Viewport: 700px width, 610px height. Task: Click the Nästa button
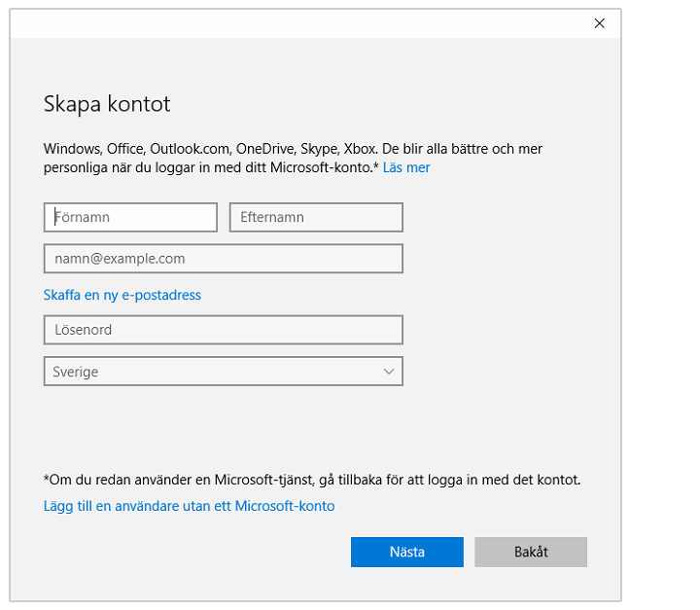pyautogui.click(x=407, y=552)
